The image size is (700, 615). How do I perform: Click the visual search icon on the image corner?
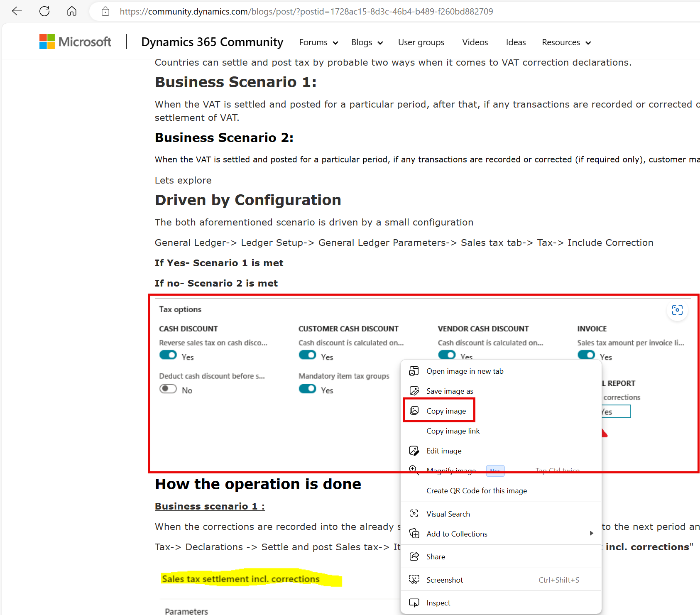point(677,310)
